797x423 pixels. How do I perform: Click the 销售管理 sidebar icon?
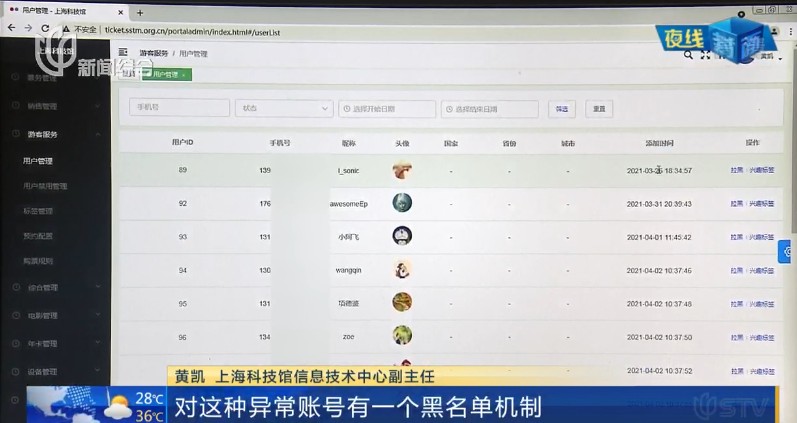[16, 105]
